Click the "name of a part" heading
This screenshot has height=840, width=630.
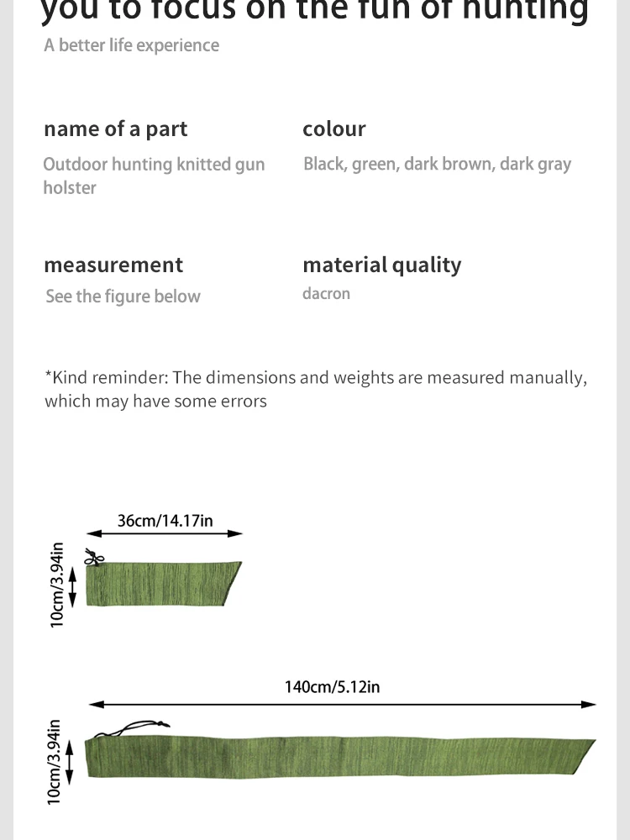click(x=115, y=129)
